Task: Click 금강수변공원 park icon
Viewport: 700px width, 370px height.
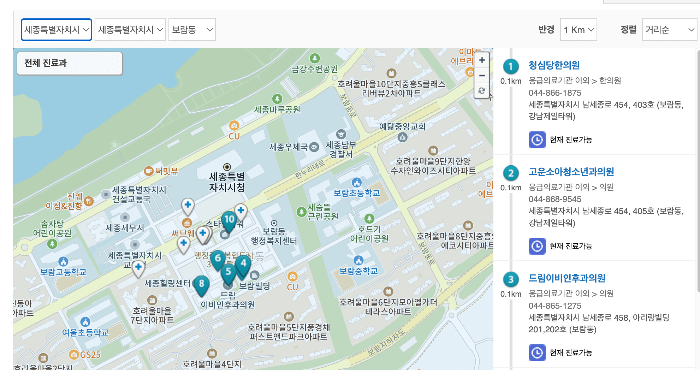Action: 315,58
